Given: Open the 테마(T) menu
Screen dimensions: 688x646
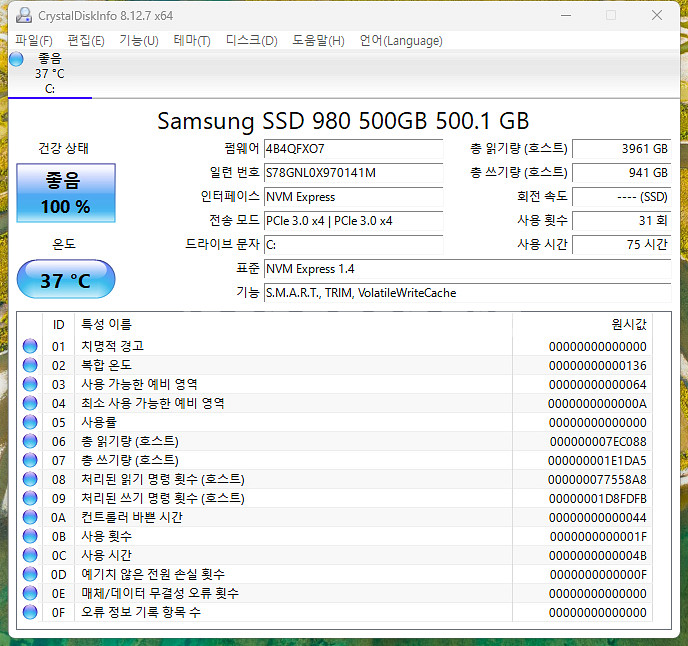Looking at the screenshot, I should click(x=192, y=41).
